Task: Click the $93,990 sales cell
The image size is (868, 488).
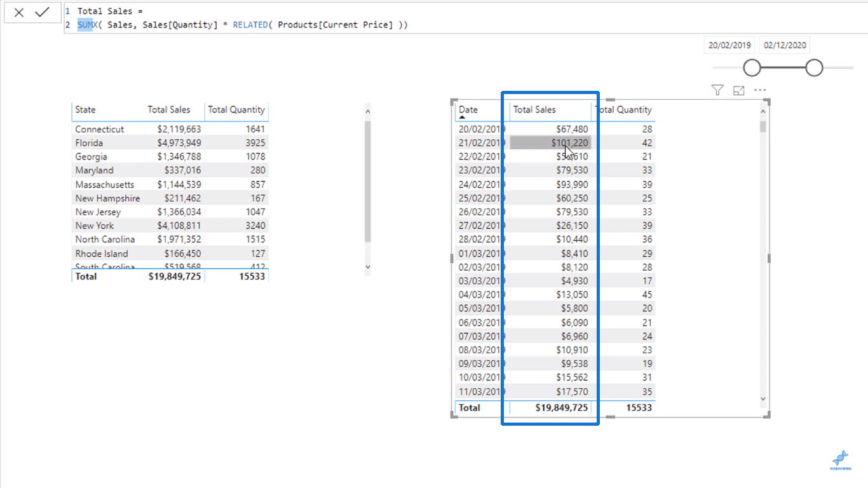Action: [572, 184]
